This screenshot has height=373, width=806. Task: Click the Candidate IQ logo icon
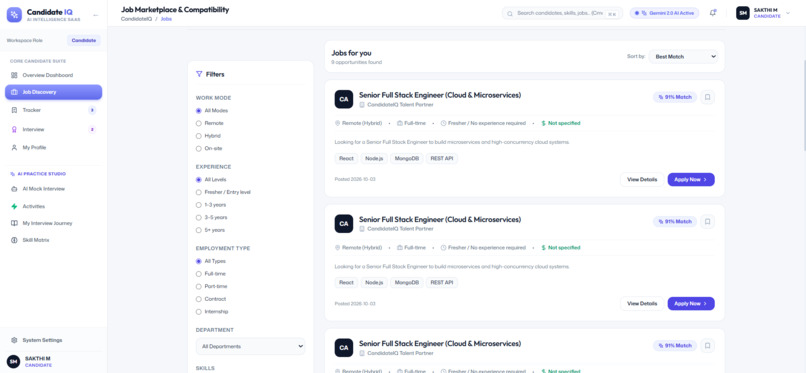[14, 14]
